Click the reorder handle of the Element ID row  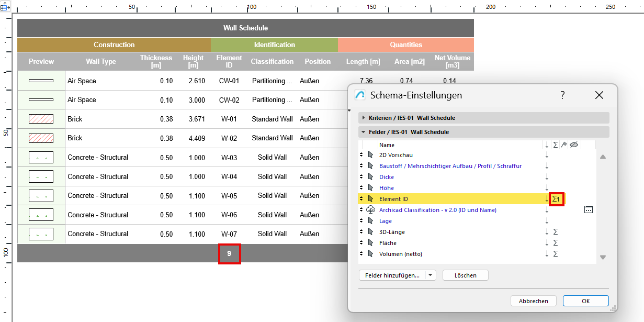point(361,199)
